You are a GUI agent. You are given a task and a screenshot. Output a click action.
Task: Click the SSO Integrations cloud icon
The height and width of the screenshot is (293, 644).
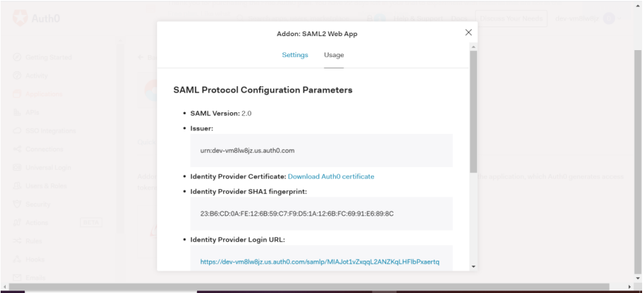click(x=17, y=131)
